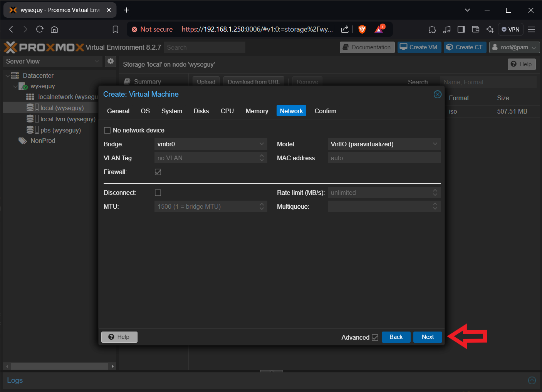Click the Create VM button
The image size is (542, 392).
(419, 47)
